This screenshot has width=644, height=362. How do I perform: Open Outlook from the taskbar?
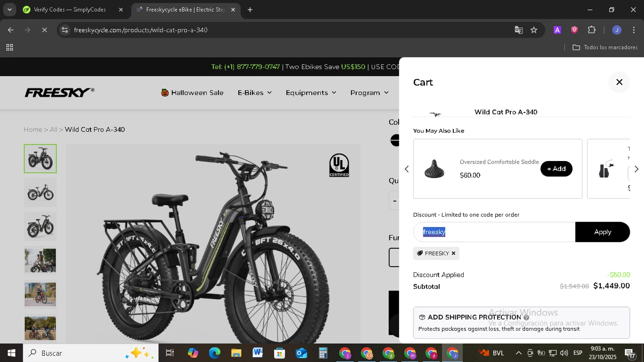(301, 353)
